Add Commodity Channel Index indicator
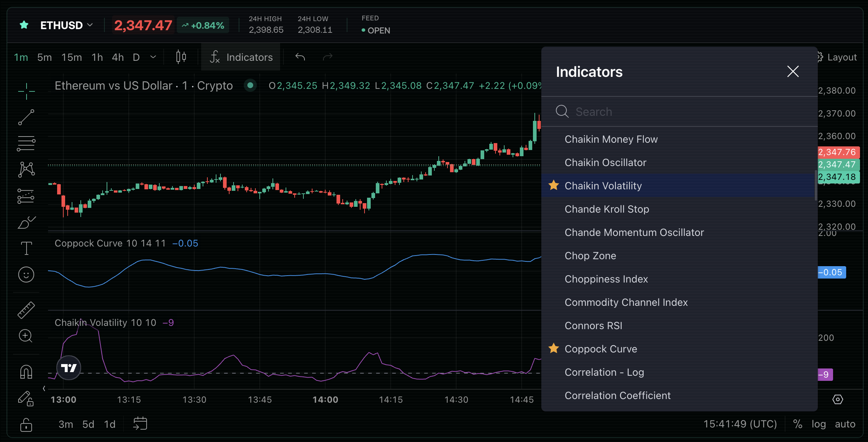 click(x=680, y=302)
